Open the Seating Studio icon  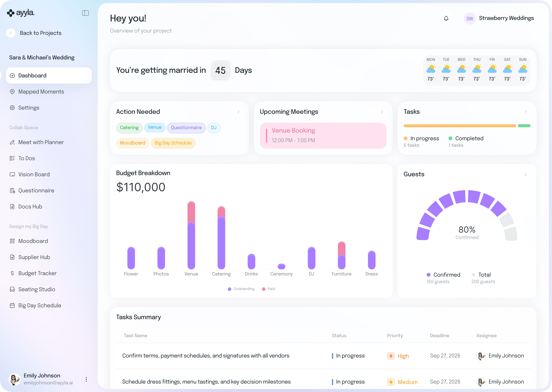click(x=12, y=289)
